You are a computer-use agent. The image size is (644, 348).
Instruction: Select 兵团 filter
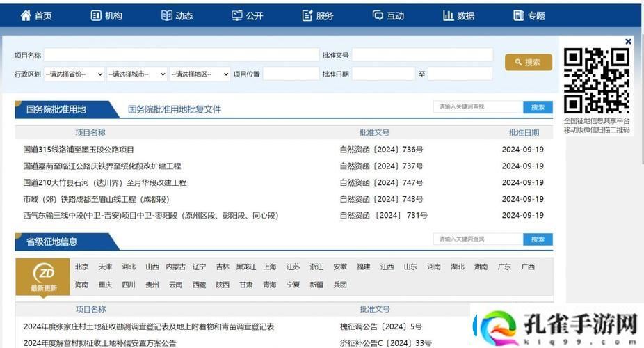click(x=340, y=285)
